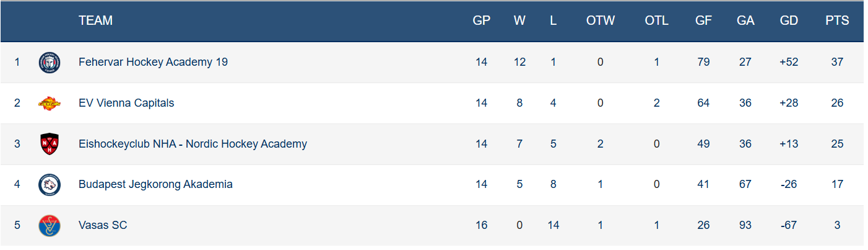Open the EV Vienna Capitals team page
868x250 pixels.
click(126, 103)
